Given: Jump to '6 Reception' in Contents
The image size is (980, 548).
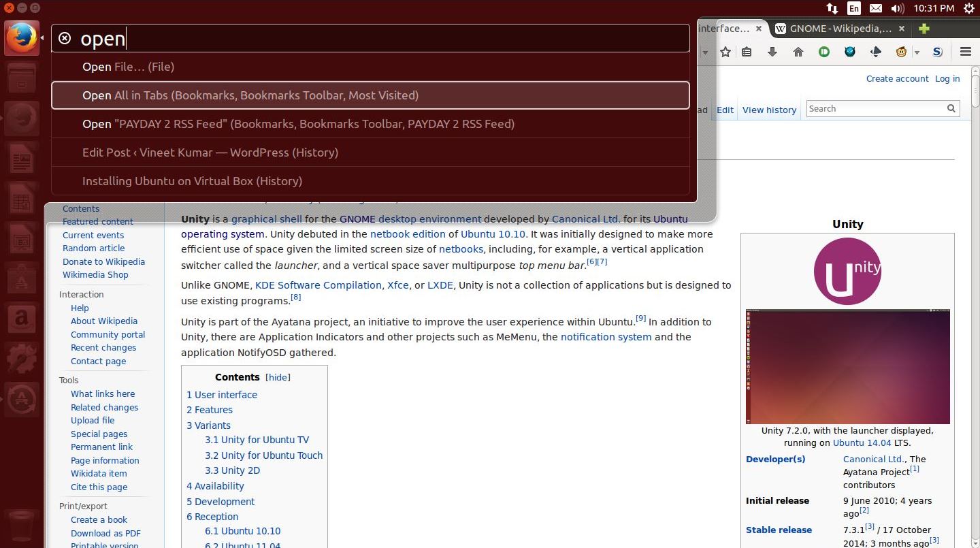Looking at the screenshot, I should (212, 517).
